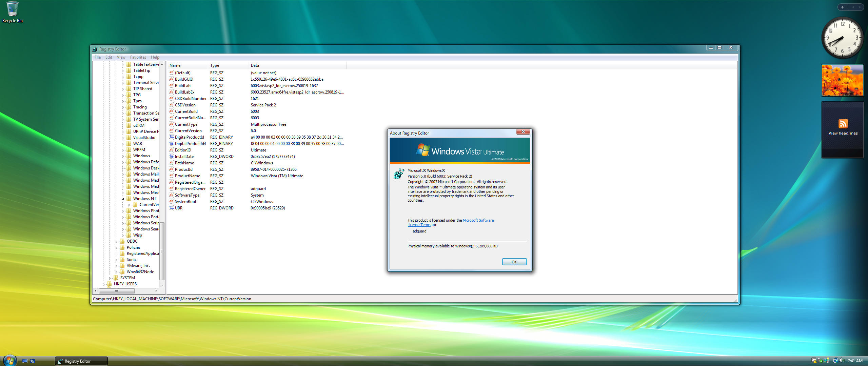Click the 7:41 AM taskbar clock
This screenshot has width=868, height=366.
(x=855, y=361)
